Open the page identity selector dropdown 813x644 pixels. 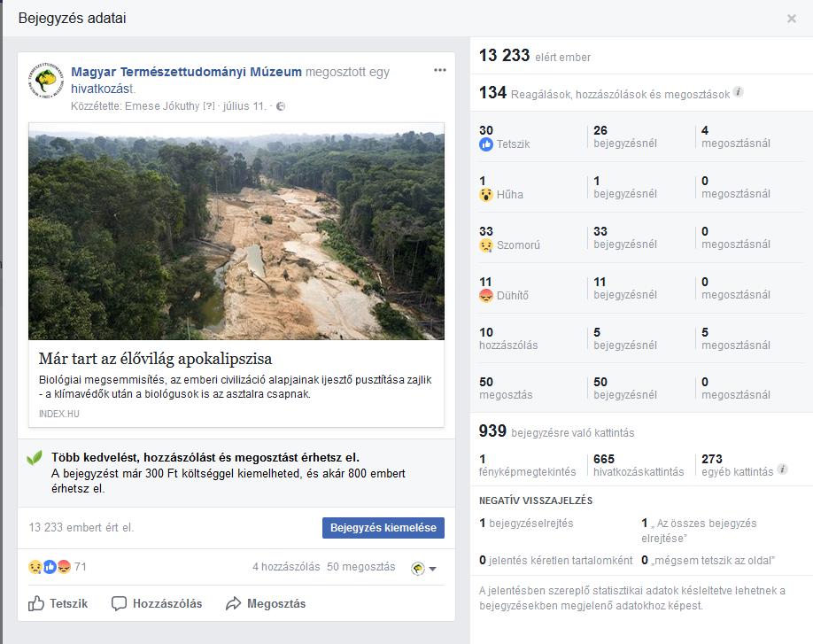[423, 569]
